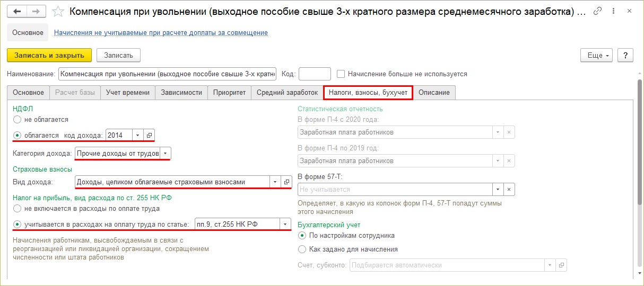Go back with the left arrow
This screenshot has height=286, width=644.
coord(18,11)
